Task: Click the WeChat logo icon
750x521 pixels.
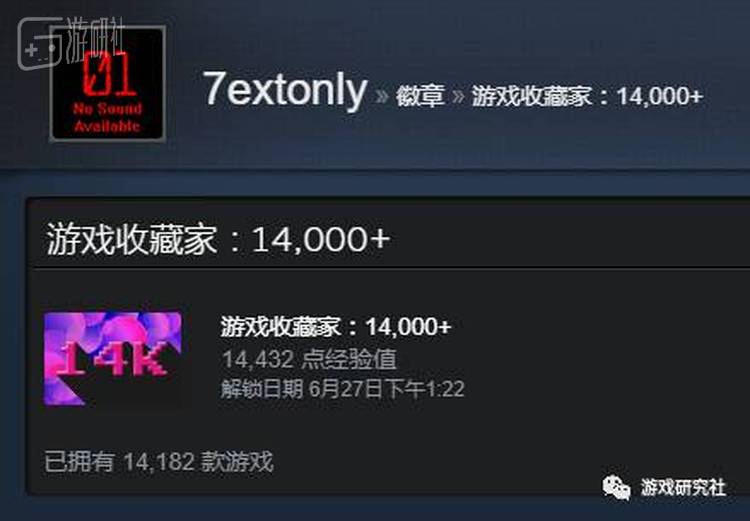Action: (x=617, y=488)
